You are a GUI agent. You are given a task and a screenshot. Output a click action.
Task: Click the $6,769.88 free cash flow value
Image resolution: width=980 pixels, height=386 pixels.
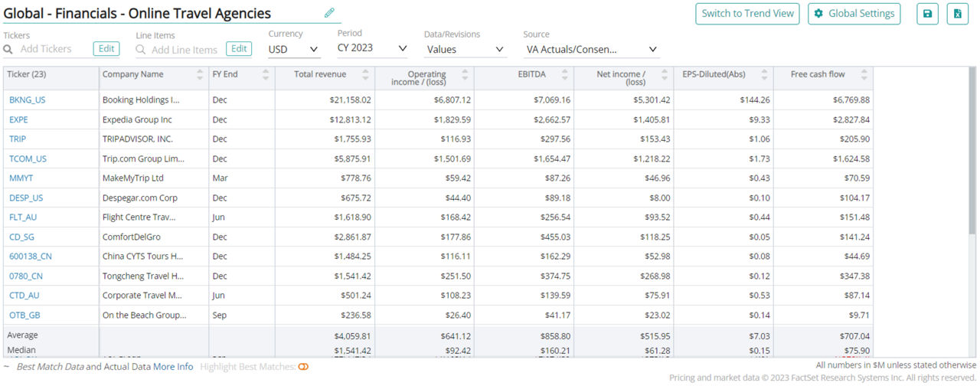click(851, 100)
